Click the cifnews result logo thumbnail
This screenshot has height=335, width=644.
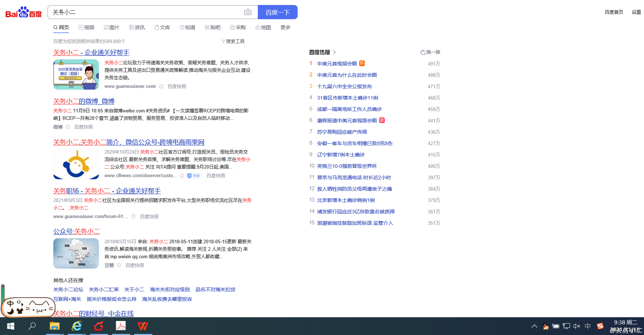(x=76, y=164)
